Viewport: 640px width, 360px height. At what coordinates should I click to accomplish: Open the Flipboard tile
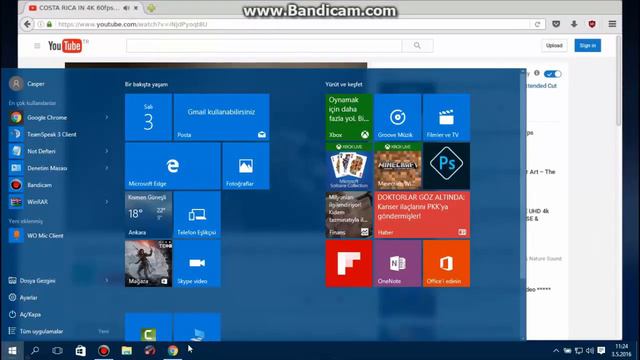tap(349, 263)
